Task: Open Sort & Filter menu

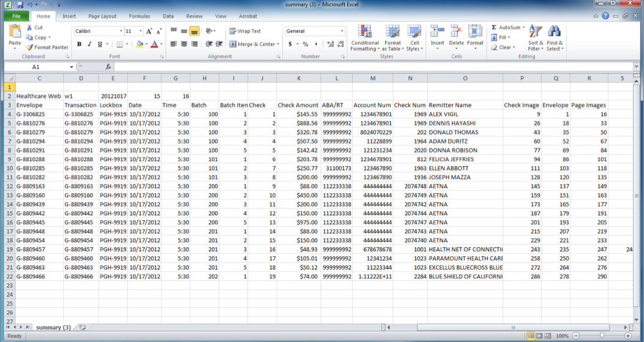Action: [536, 38]
